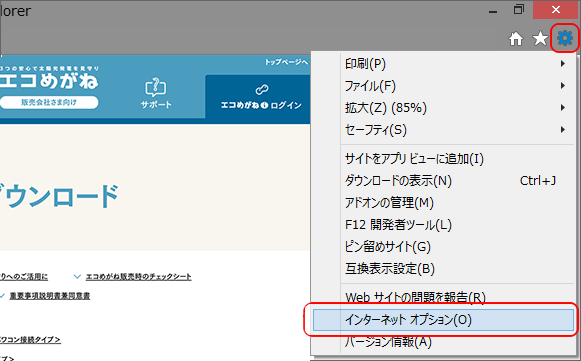Open アドオンの管理(M) menu item

(444, 202)
